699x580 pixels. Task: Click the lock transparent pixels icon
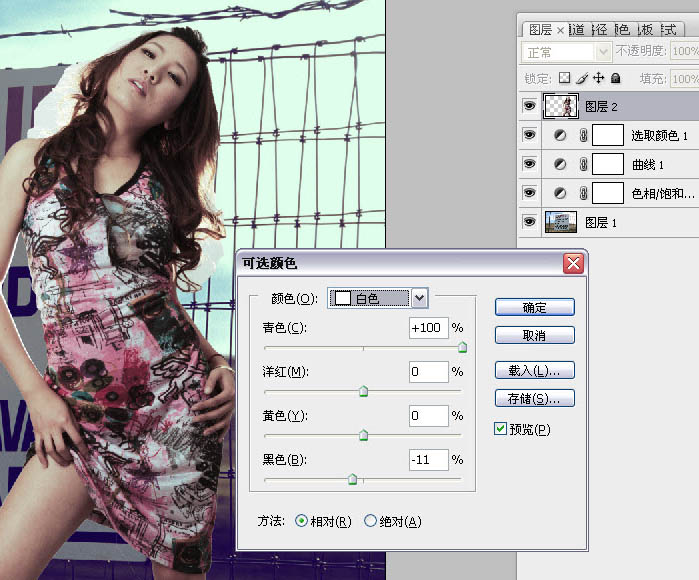564,78
